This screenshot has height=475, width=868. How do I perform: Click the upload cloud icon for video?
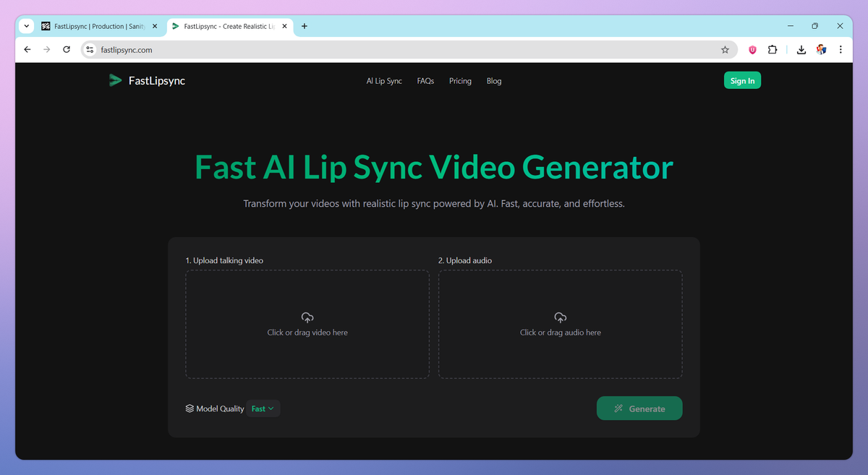[307, 317]
